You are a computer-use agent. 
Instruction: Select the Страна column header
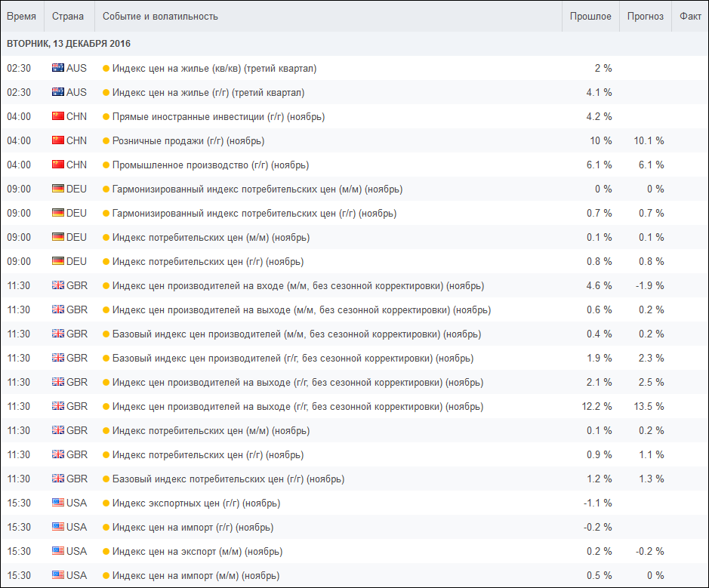point(67,17)
